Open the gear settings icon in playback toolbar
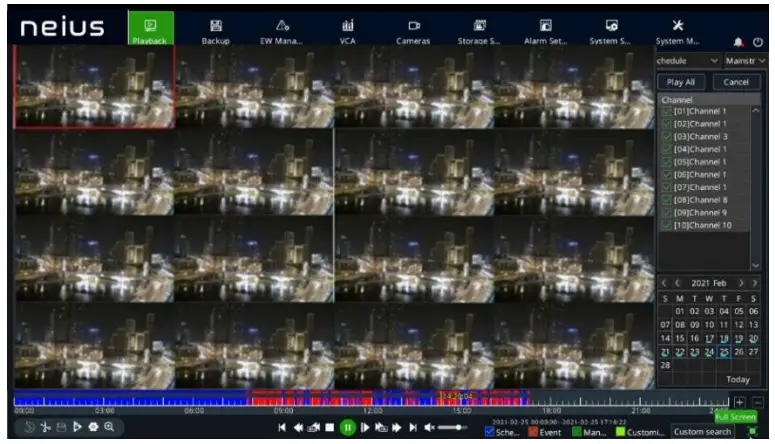 [93, 427]
